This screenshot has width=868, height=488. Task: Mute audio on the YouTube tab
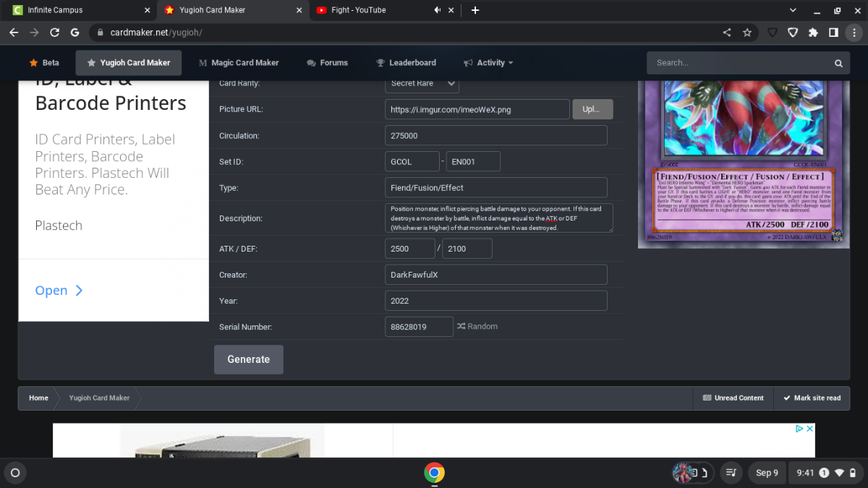[437, 10]
